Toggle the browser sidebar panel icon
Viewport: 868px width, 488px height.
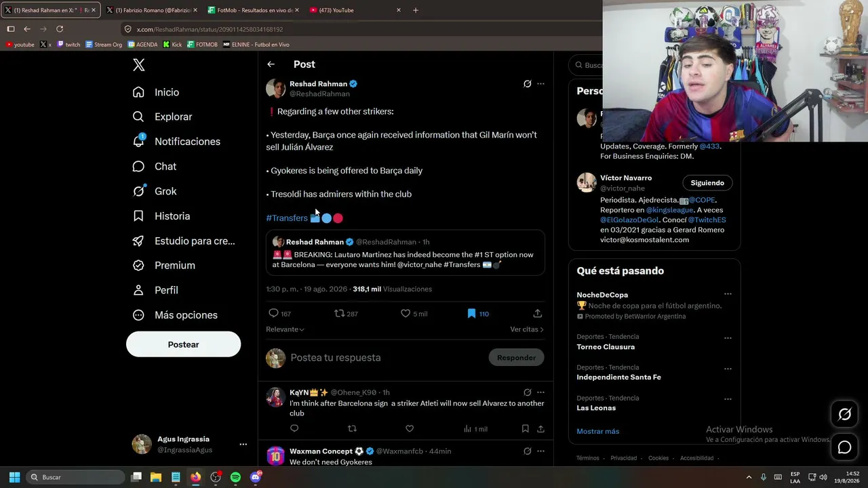coord(11,29)
